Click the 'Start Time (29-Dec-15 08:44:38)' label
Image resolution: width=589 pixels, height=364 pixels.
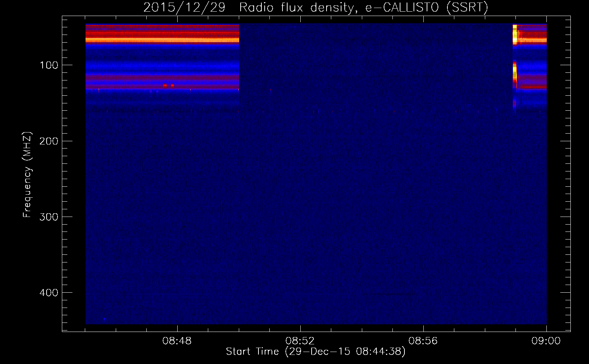(316, 352)
